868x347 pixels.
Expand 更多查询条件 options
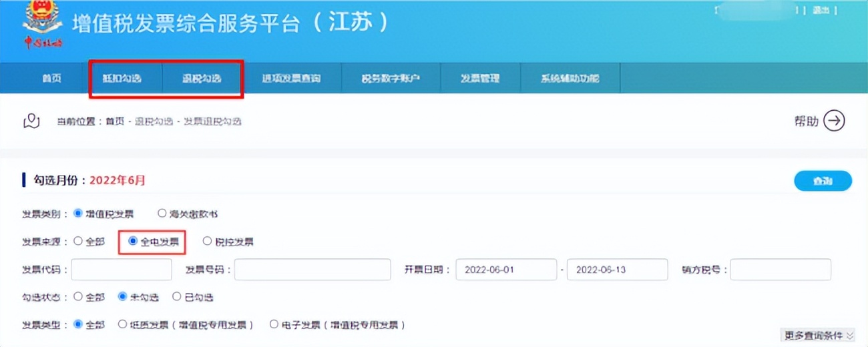tap(817, 334)
